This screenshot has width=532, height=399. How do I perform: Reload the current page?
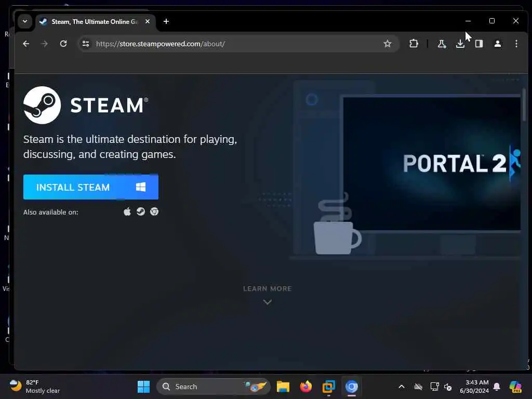click(x=63, y=44)
